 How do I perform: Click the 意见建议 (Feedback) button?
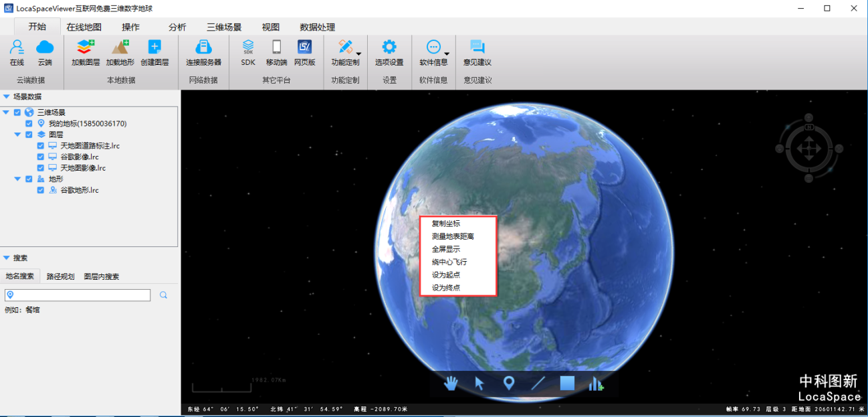tap(476, 52)
